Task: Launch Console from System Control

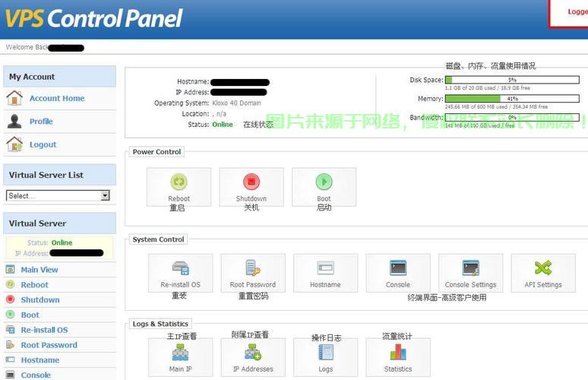Action: pos(398,273)
